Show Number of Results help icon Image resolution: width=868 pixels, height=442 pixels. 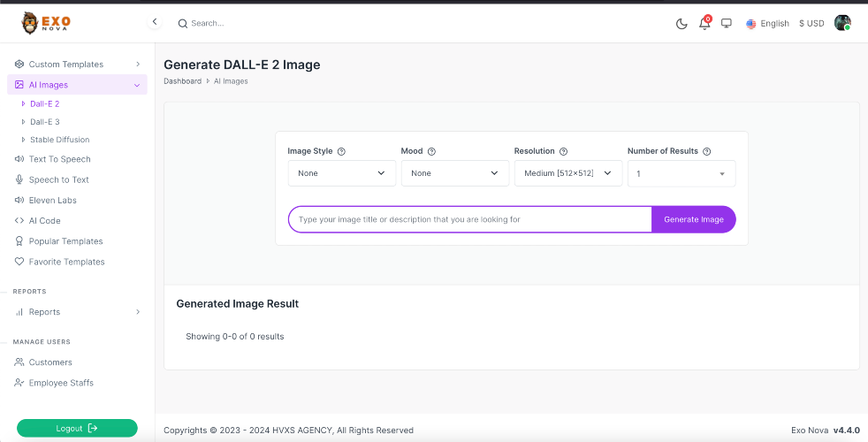706,151
